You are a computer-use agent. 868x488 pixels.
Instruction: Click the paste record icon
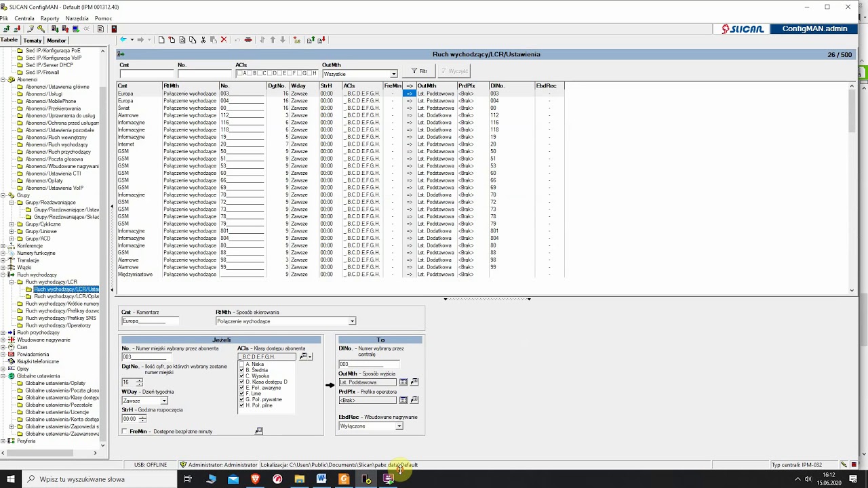[213, 40]
